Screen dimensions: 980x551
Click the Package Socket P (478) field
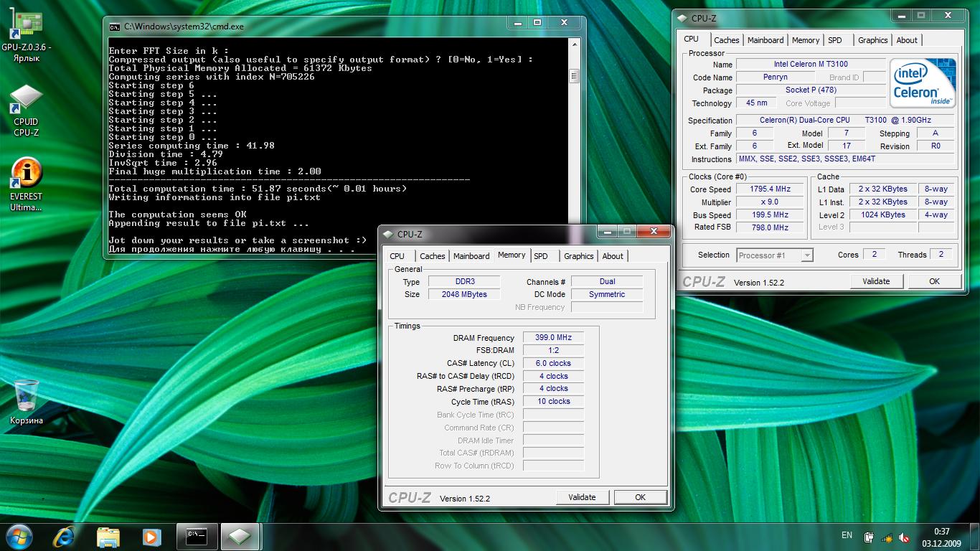tap(811, 90)
